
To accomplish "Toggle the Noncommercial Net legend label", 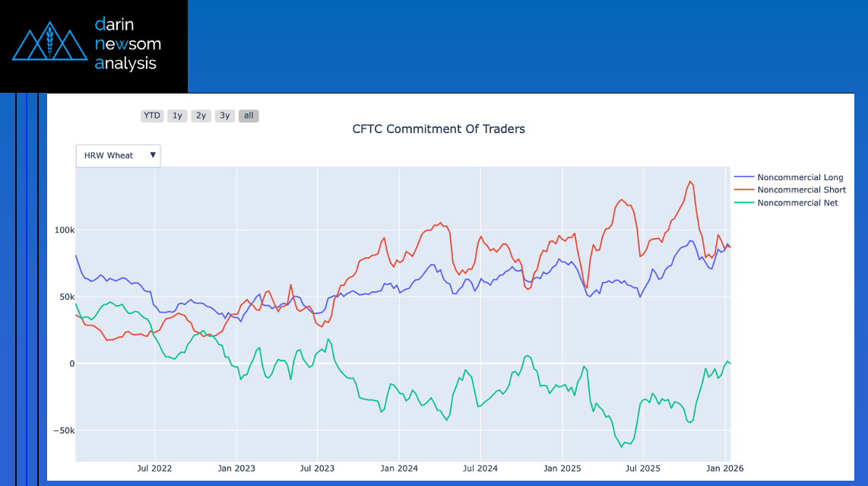I will [797, 203].
